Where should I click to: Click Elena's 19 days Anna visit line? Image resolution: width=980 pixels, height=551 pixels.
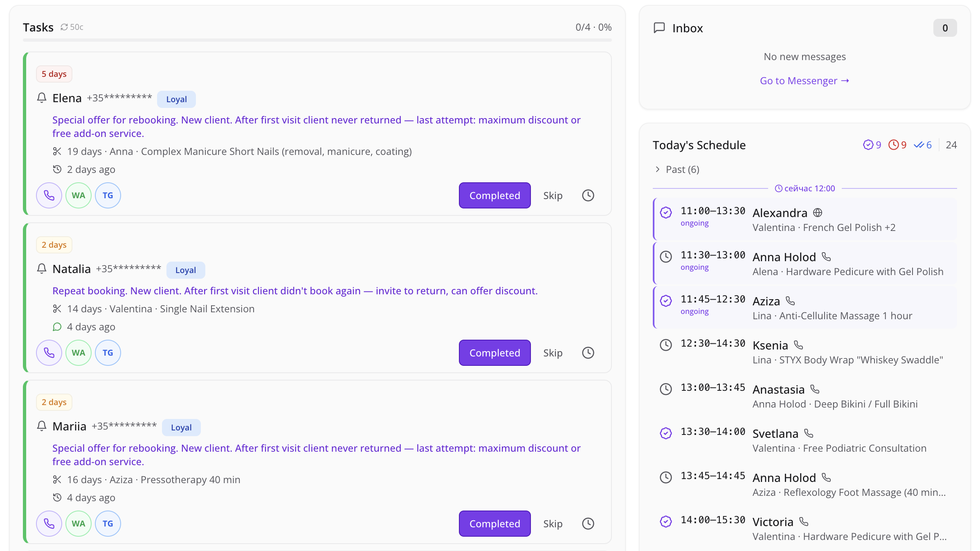[x=232, y=151]
